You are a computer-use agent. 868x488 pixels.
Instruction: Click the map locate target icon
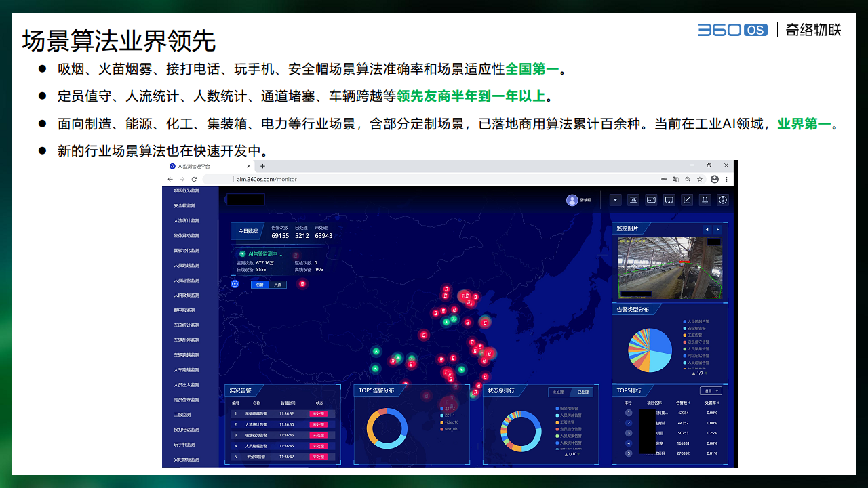pyautogui.click(x=235, y=284)
